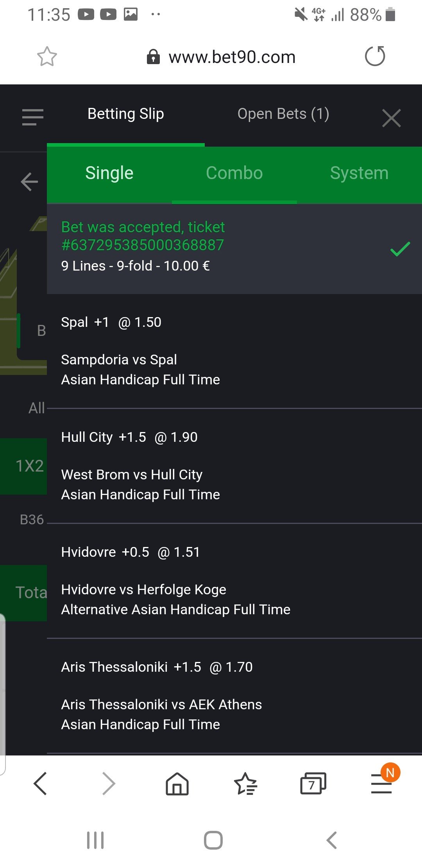The width and height of the screenshot is (422, 868).
Task: Close the betting slip panel
Action: click(x=392, y=118)
